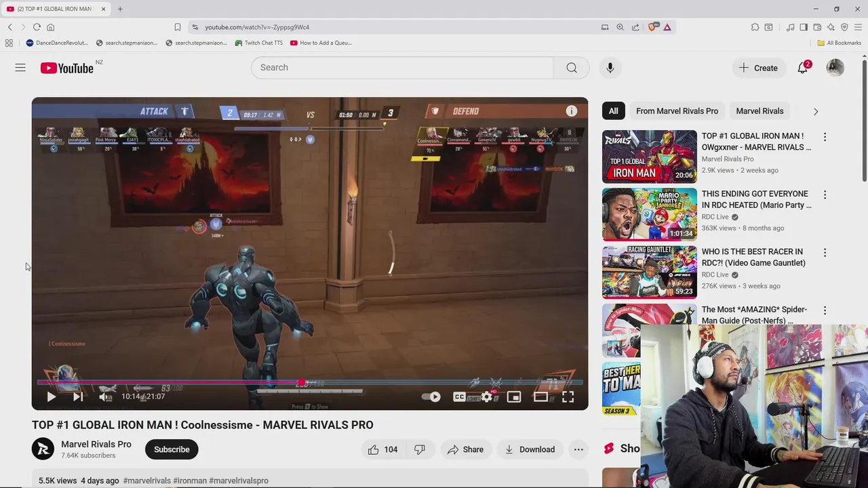The image size is (868, 488).
Task: Open the video settings gear
Action: coord(487,397)
